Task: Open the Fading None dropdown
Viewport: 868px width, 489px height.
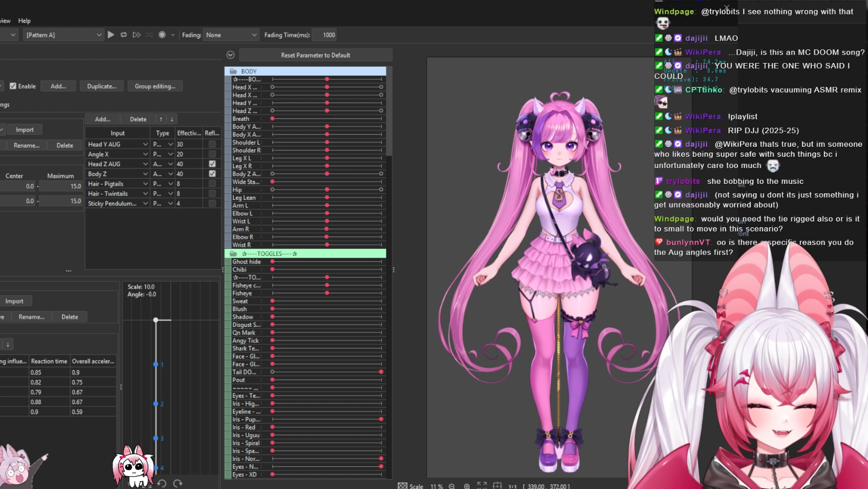Action: [x=231, y=35]
